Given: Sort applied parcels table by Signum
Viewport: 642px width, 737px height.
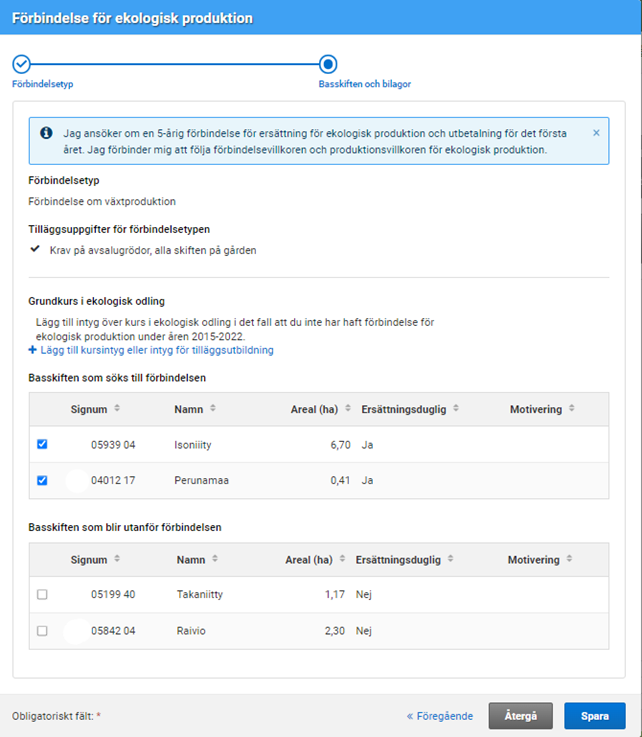Looking at the screenshot, I should [x=117, y=408].
